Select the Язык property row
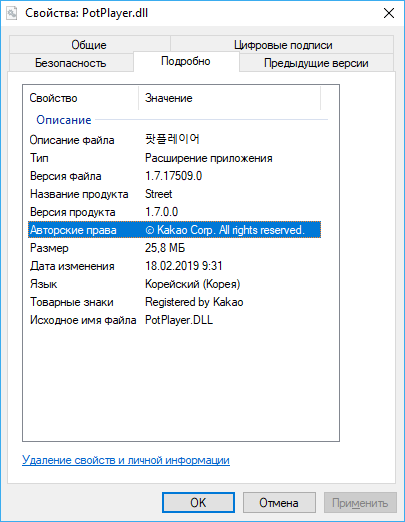This screenshot has width=405, height=522. [174, 284]
